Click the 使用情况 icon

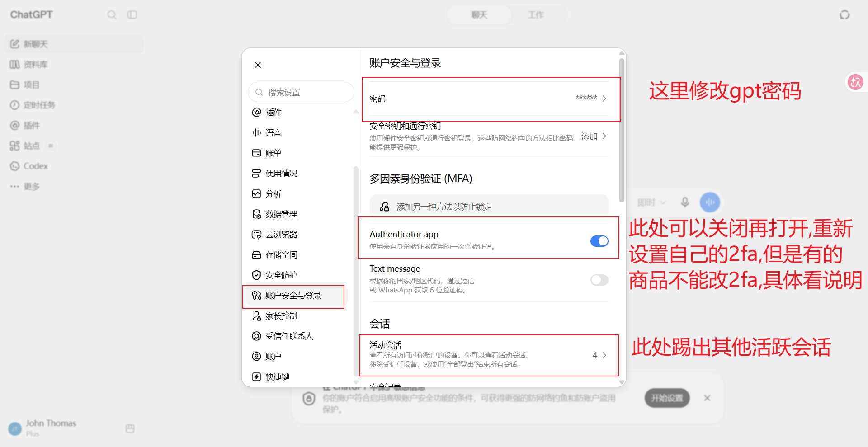256,174
